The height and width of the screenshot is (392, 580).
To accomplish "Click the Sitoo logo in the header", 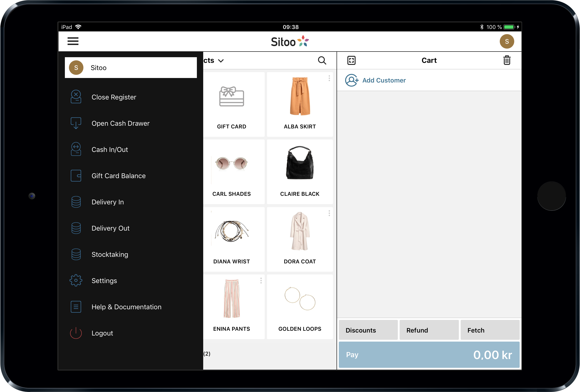I will [x=290, y=41].
